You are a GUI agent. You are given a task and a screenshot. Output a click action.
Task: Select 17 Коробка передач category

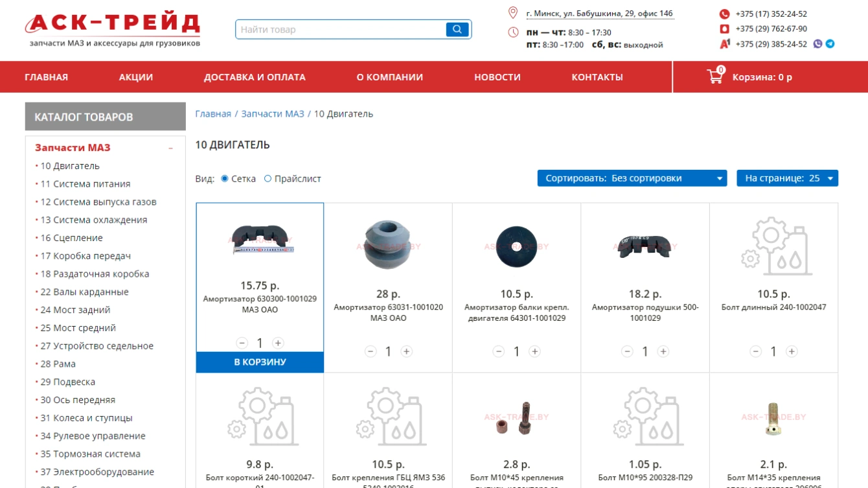tap(86, 256)
